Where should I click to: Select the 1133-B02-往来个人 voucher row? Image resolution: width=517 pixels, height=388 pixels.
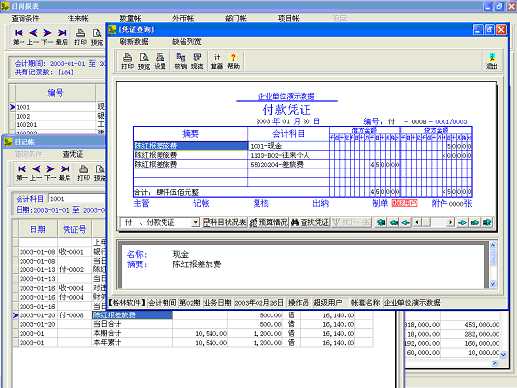tap(302, 155)
